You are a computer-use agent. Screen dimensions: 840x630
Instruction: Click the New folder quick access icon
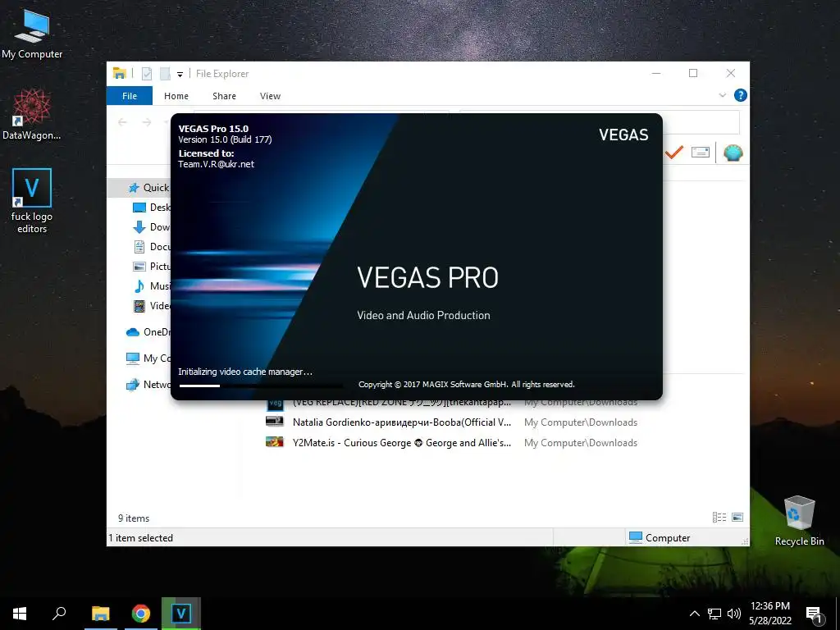coord(165,74)
